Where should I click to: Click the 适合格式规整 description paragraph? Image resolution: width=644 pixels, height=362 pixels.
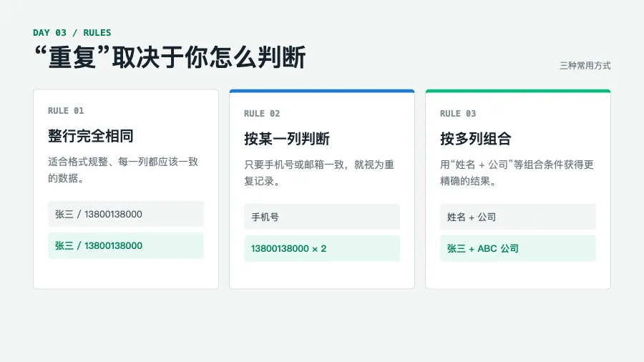pos(123,170)
